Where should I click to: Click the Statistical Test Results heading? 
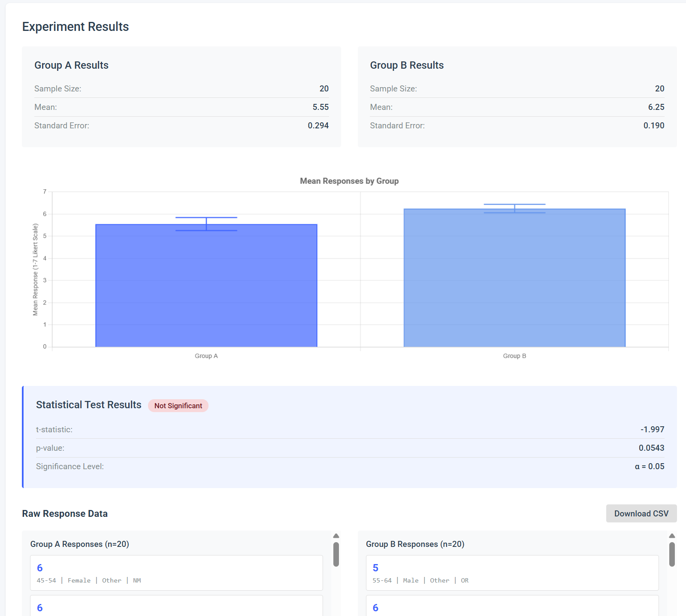click(89, 405)
